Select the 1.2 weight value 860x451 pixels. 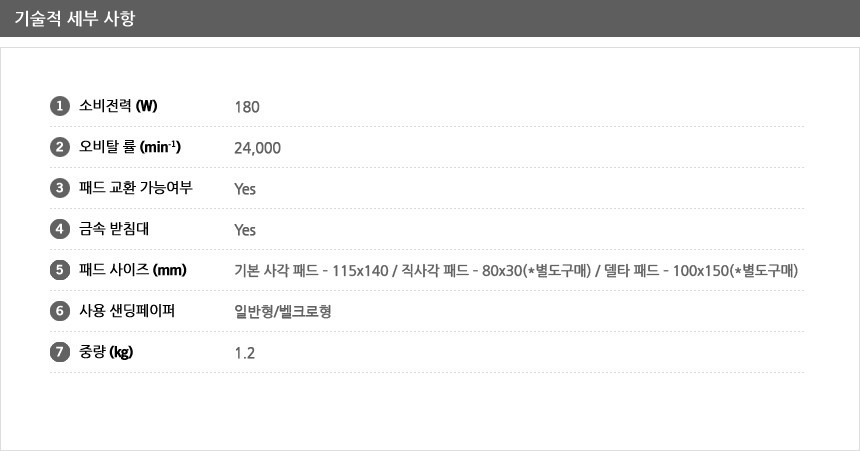[245, 353]
